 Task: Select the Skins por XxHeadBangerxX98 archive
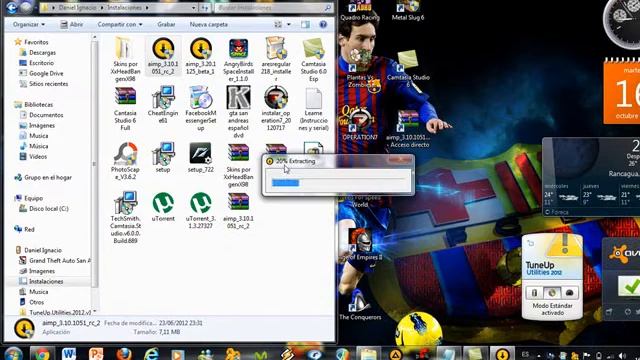(238, 165)
